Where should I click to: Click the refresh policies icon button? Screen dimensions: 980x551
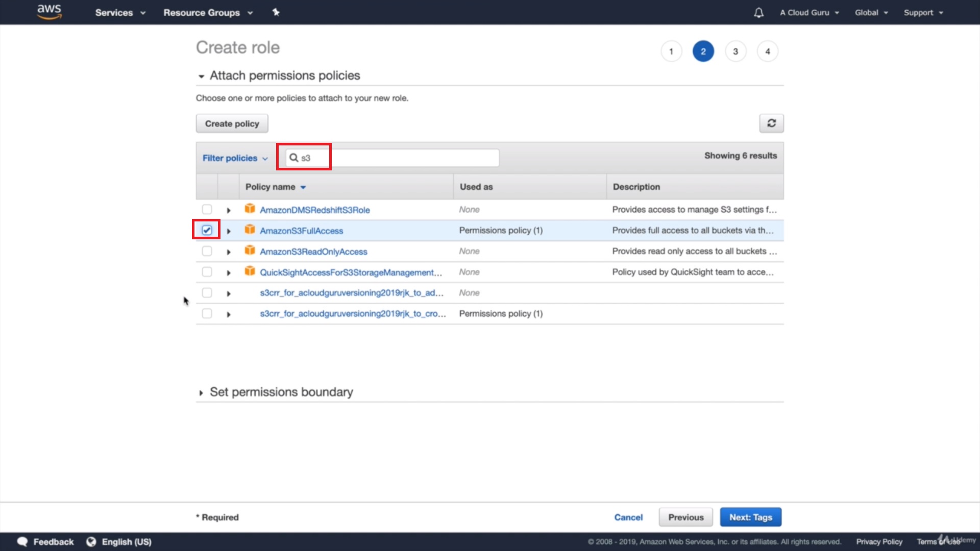tap(771, 123)
